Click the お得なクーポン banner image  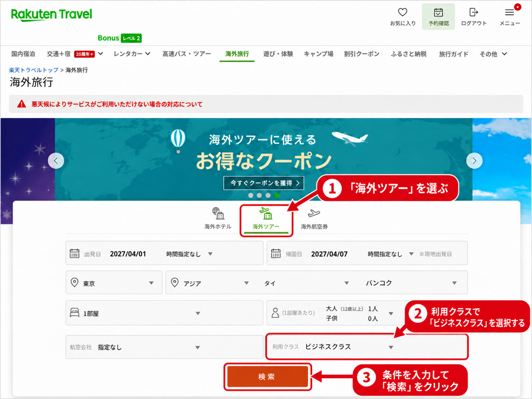[x=263, y=159]
